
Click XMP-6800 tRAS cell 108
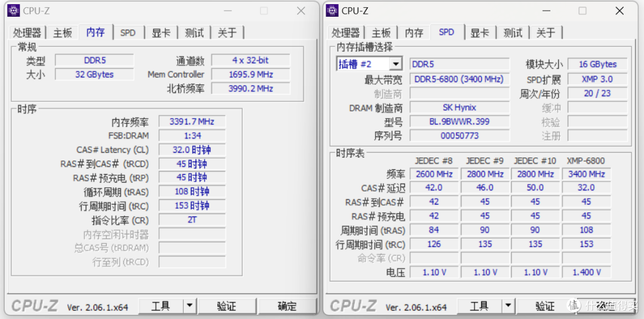587,230
